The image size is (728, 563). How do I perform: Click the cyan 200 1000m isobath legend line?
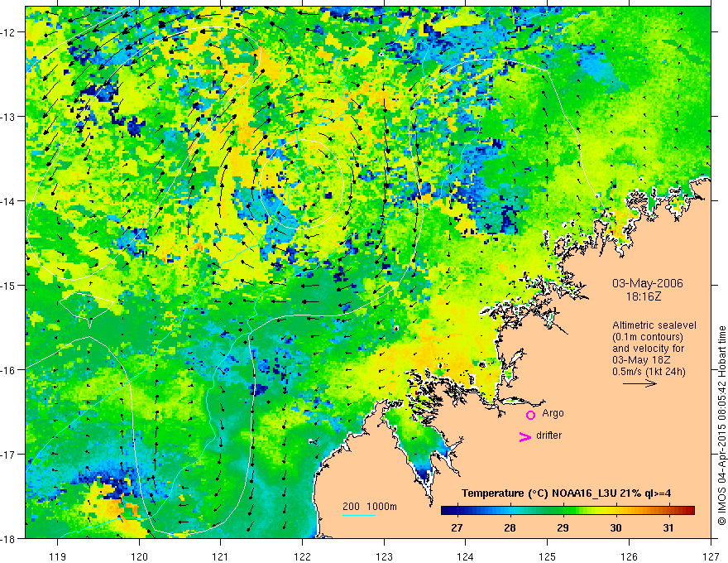pos(358,515)
